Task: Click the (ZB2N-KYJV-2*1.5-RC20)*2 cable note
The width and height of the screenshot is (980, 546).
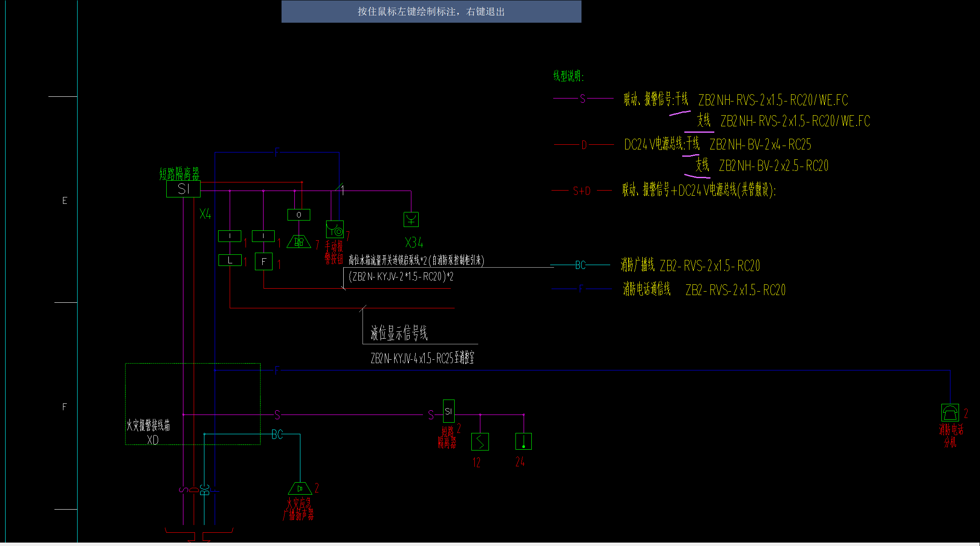Action: click(401, 277)
